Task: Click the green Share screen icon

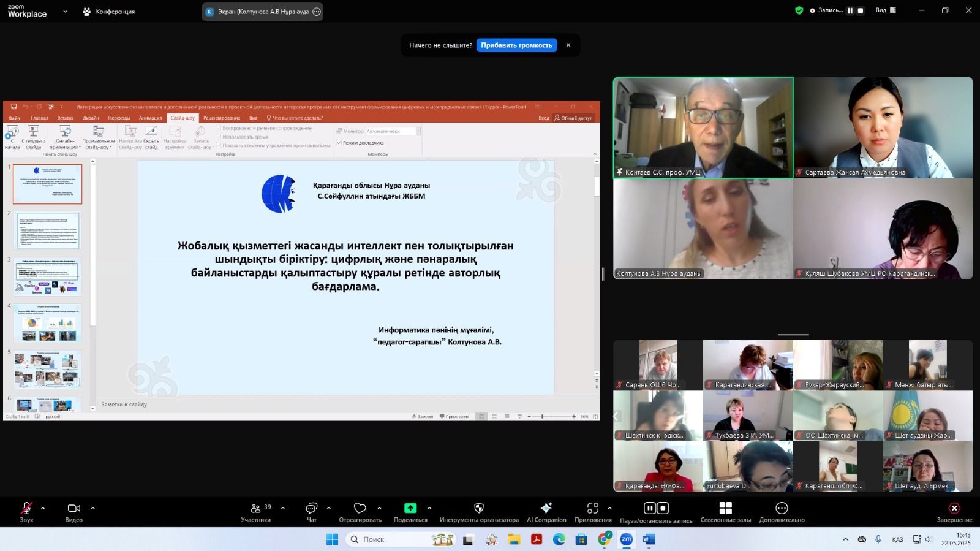Action: coord(410,508)
